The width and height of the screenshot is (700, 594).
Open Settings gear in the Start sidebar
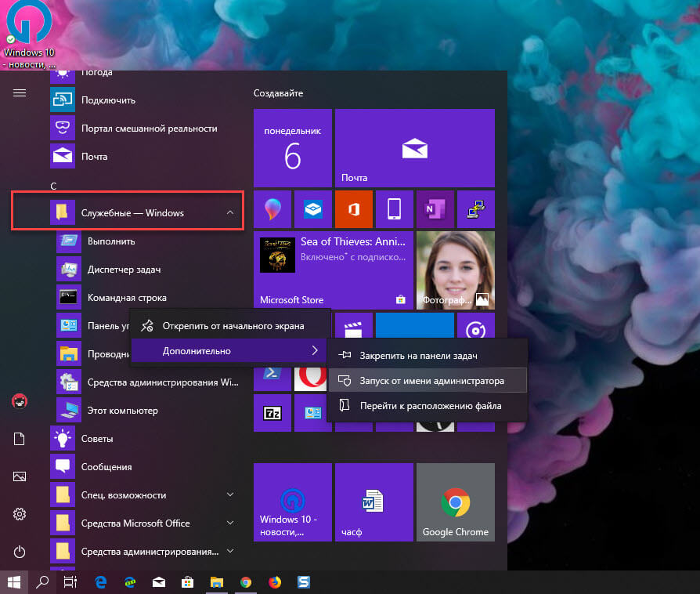pos(20,514)
